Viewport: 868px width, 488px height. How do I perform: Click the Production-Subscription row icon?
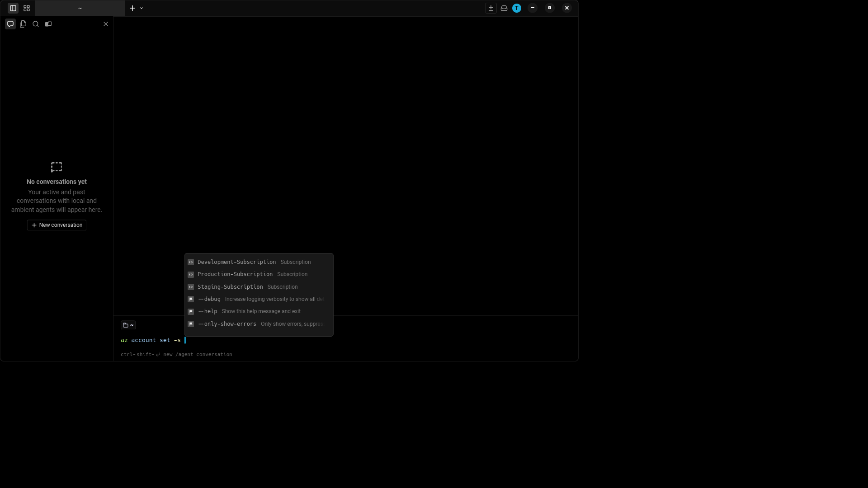(191, 274)
